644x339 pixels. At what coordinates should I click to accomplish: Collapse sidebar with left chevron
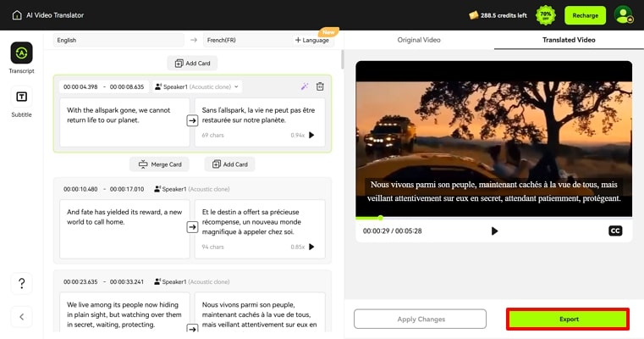click(x=21, y=317)
